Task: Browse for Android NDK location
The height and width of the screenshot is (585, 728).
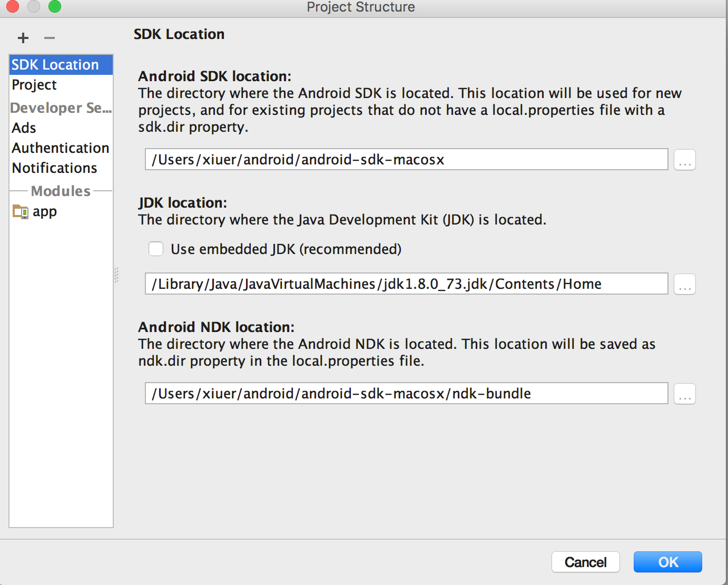Action: (x=685, y=394)
